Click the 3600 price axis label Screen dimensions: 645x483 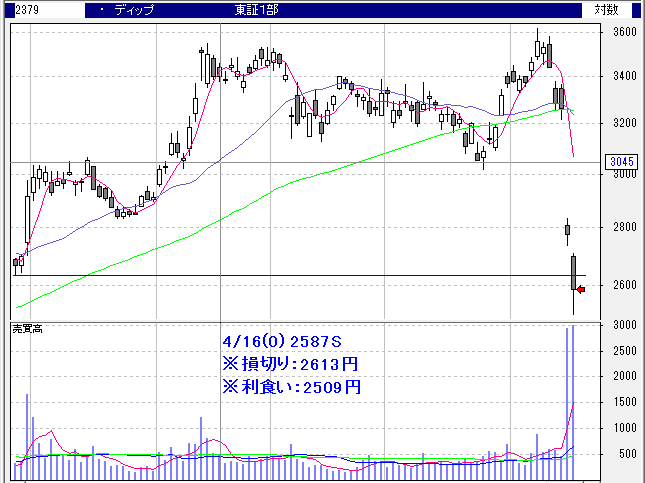coord(624,32)
